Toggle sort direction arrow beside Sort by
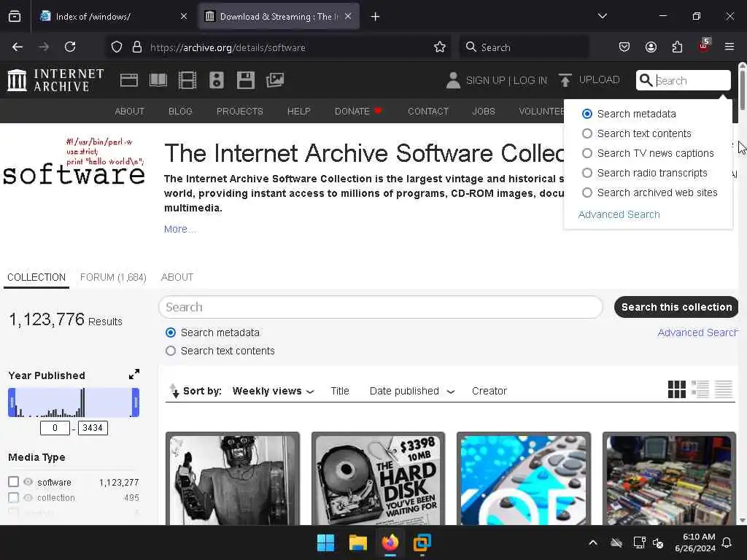 (x=174, y=391)
